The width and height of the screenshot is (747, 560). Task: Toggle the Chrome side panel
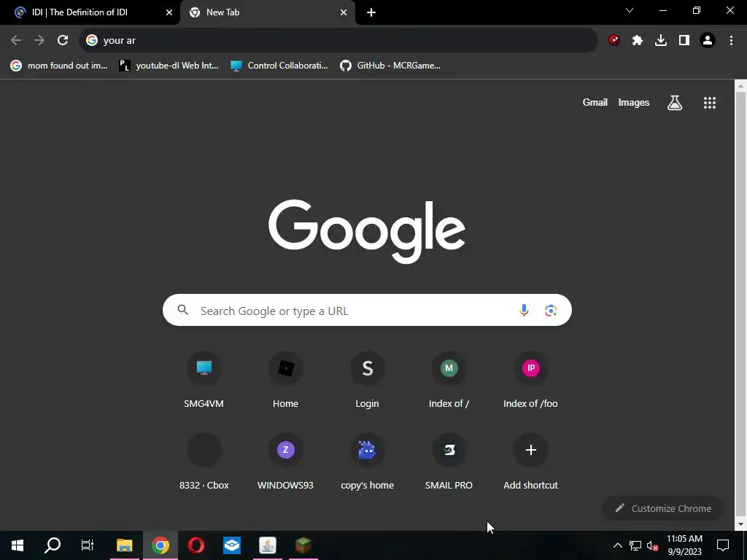point(684,41)
